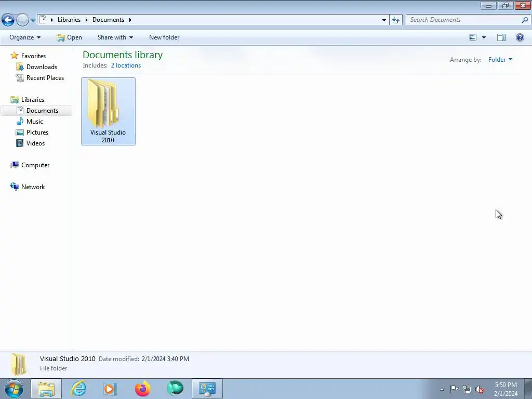Select Libraries in the address breadcrumb
Screen dimensions: 532x399
coord(69,20)
